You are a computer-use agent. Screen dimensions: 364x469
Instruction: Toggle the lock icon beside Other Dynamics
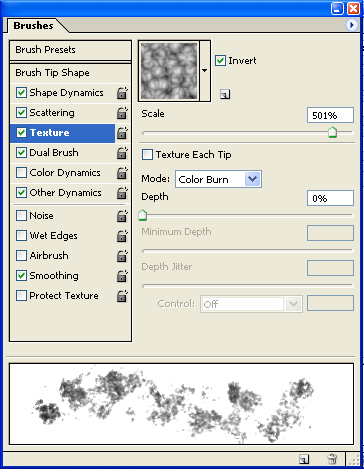pyautogui.click(x=122, y=193)
